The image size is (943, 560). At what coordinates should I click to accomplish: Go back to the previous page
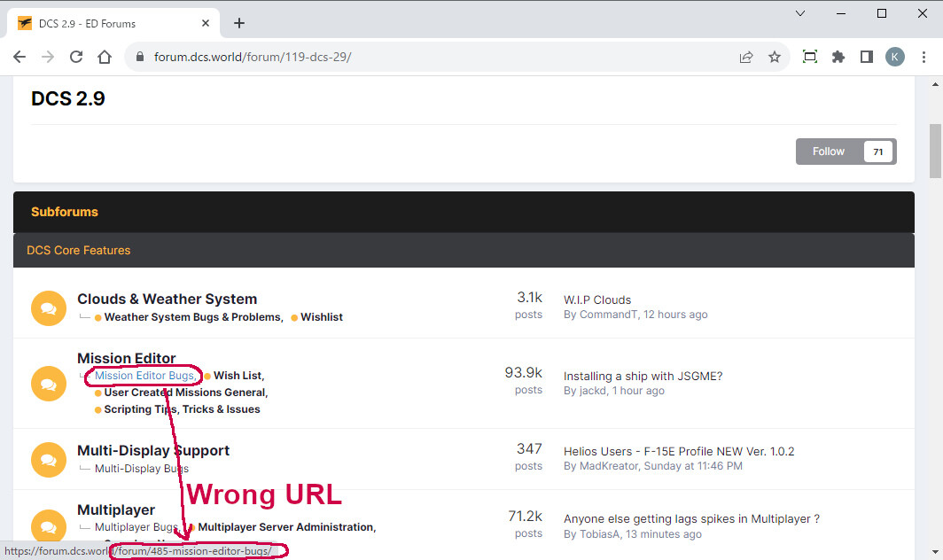pyautogui.click(x=19, y=57)
